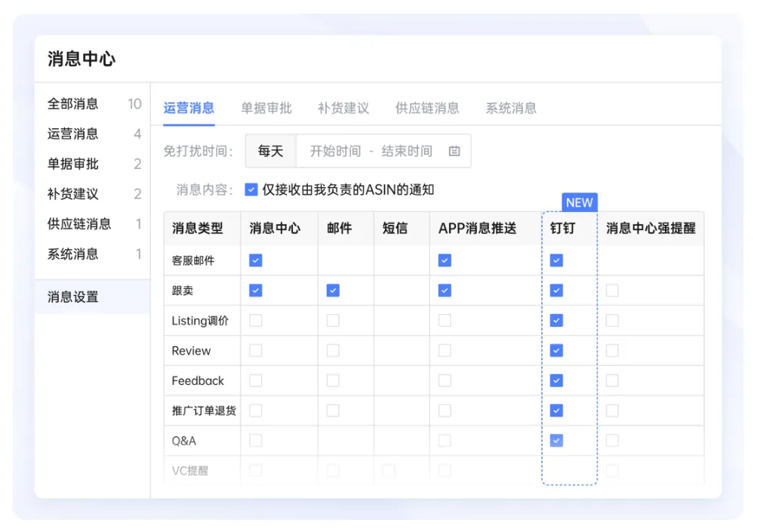This screenshot has width=757, height=532.
Task: Uncheck 客服邮件 消息中心 checkbox
Action: [255, 260]
